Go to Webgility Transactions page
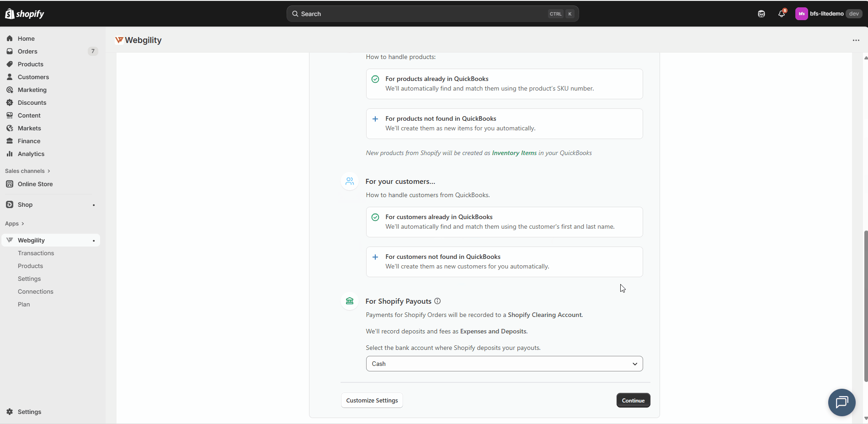Screen dimensions: 868x424 coord(36,253)
